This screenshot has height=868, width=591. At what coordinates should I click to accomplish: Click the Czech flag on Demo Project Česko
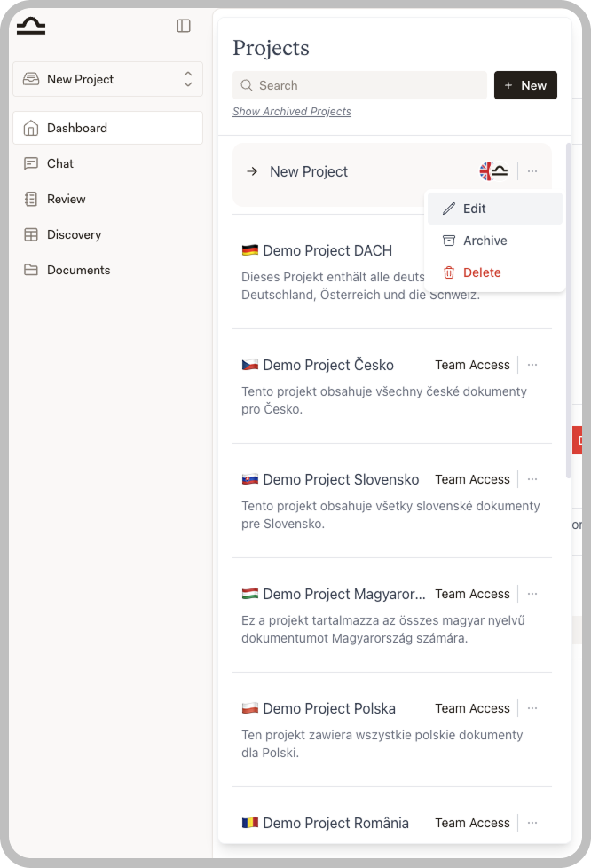point(250,365)
